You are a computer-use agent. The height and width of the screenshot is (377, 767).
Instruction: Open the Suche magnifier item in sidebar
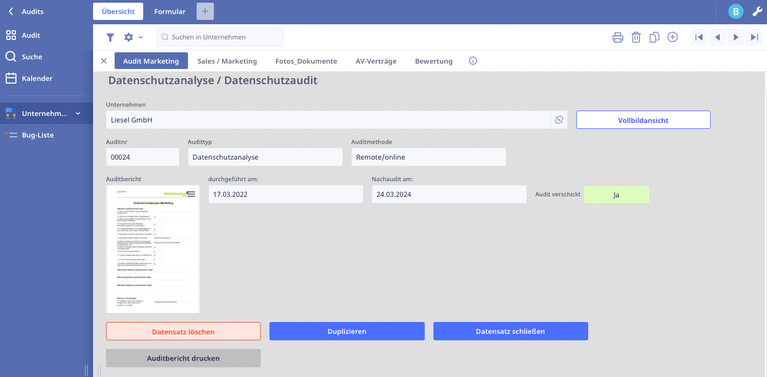coord(11,57)
